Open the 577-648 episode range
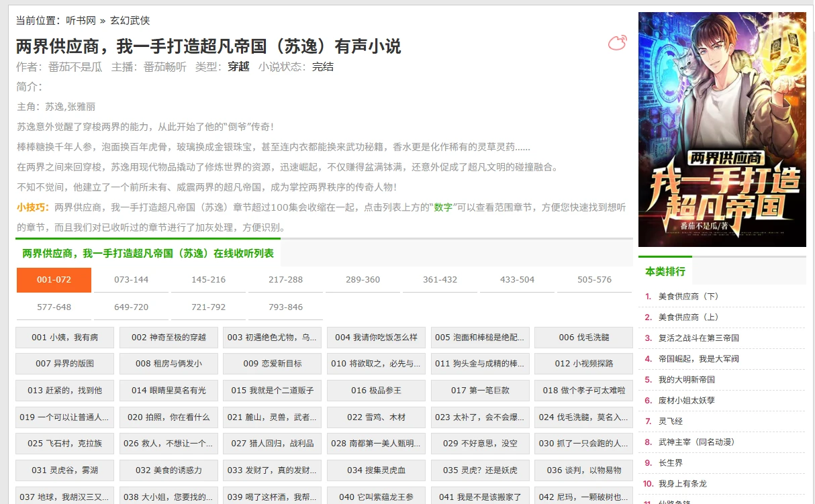The height and width of the screenshot is (504, 815). pyautogui.click(x=54, y=307)
